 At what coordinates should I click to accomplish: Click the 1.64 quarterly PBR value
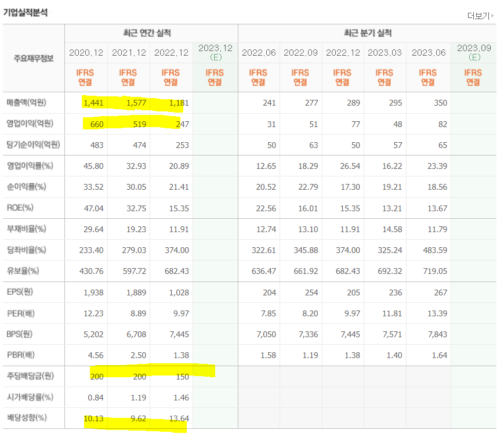click(439, 355)
